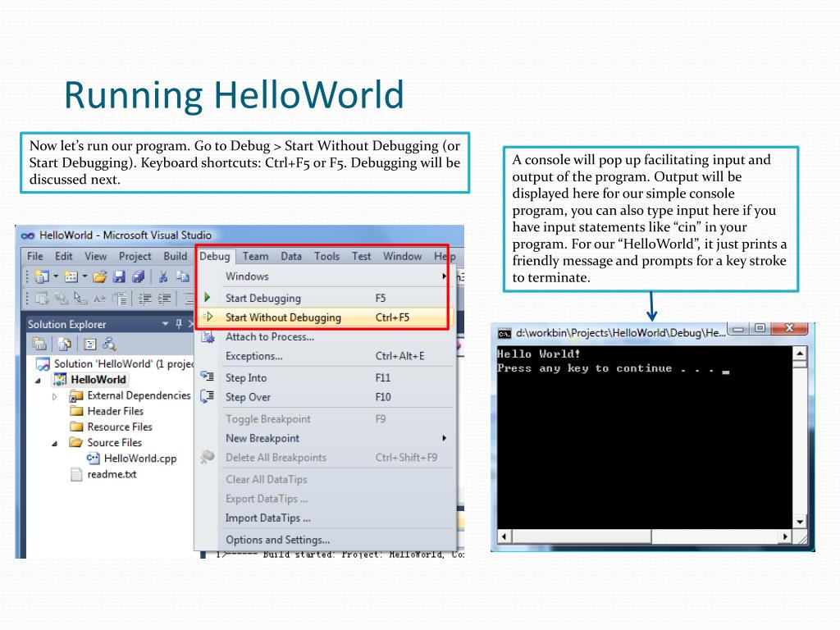
Task: Click the Step Into icon
Action: coord(208,376)
